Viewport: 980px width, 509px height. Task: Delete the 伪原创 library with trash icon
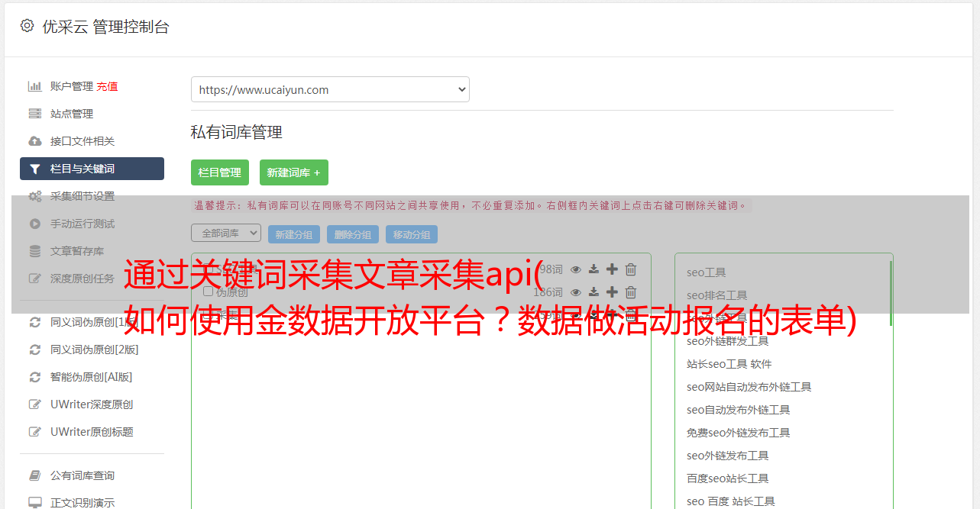(x=631, y=292)
